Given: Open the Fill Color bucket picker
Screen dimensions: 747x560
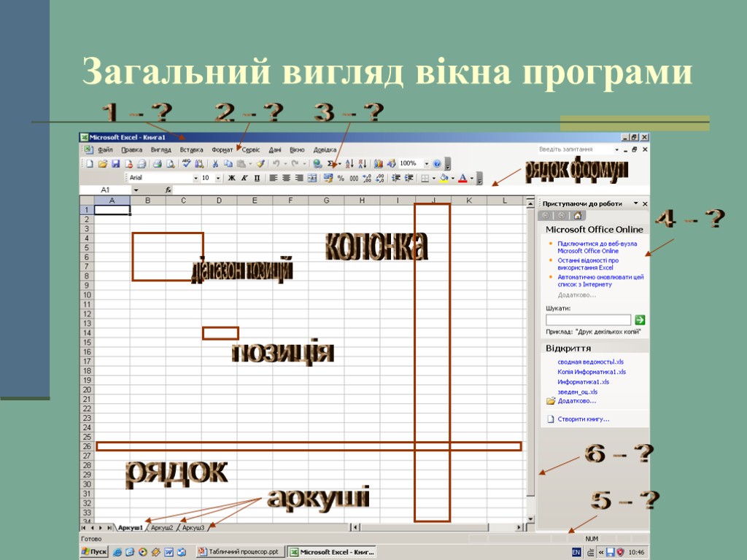Looking at the screenshot, I should pyautogui.click(x=444, y=178).
